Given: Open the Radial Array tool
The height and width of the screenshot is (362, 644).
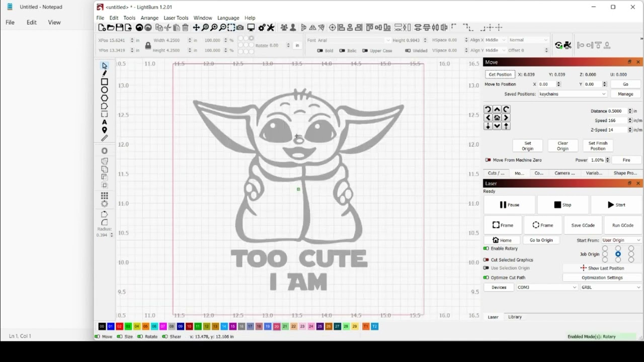Looking at the screenshot, I should tap(104, 204).
